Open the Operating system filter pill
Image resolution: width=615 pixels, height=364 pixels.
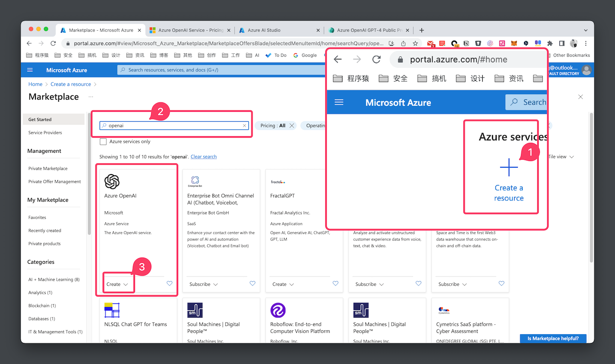pos(314,125)
